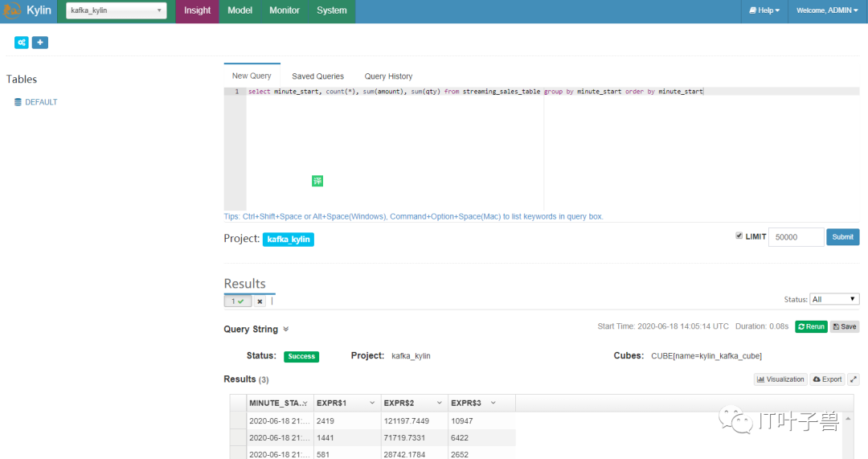Viewport: 868px width, 459px height.
Task: Toggle the LIMIT checkbox
Action: [739, 236]
